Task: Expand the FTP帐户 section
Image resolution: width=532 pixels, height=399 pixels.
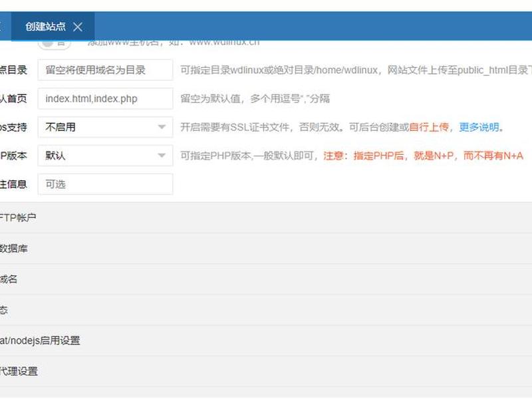Action: [266, 217]
